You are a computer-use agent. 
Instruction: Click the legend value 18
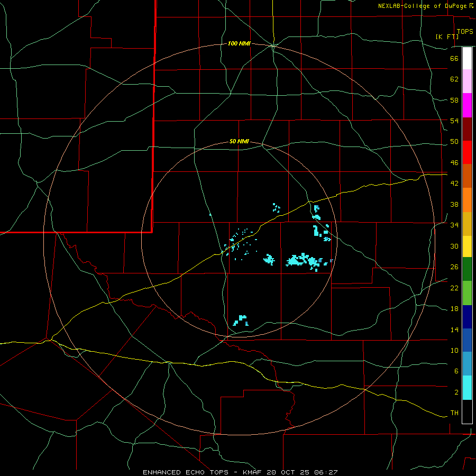point(454,309)
